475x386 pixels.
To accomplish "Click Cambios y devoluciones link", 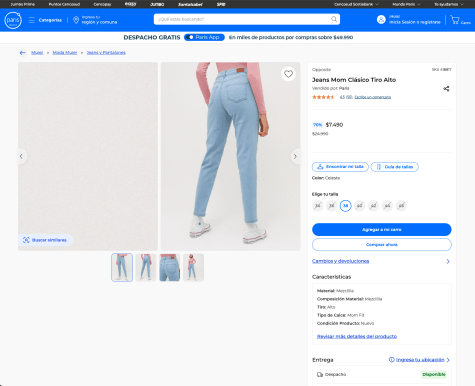I will pyautogui.click(x=340, y=261).
